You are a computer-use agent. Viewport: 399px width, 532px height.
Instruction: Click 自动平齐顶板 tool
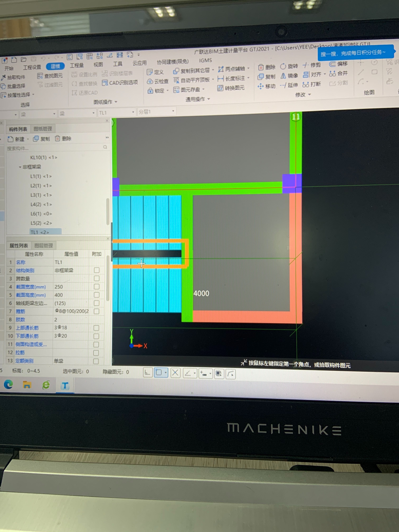tap(192, 80)
